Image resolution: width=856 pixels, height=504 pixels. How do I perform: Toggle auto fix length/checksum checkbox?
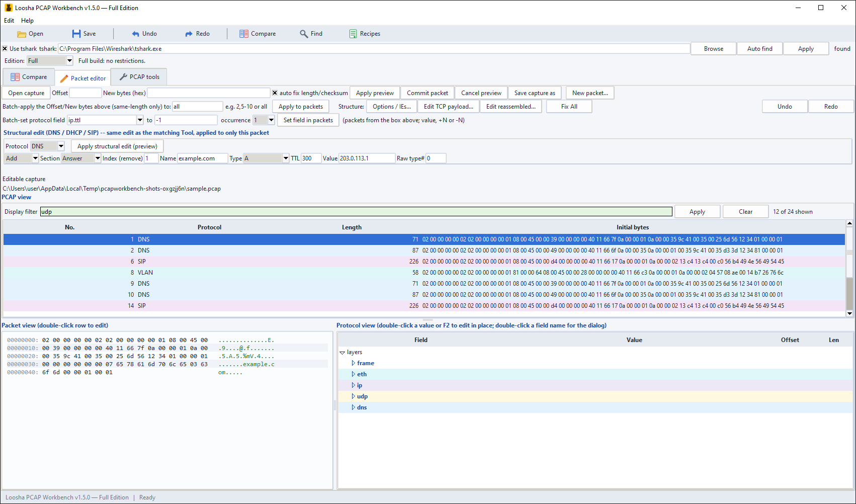(x=275, y=93)
